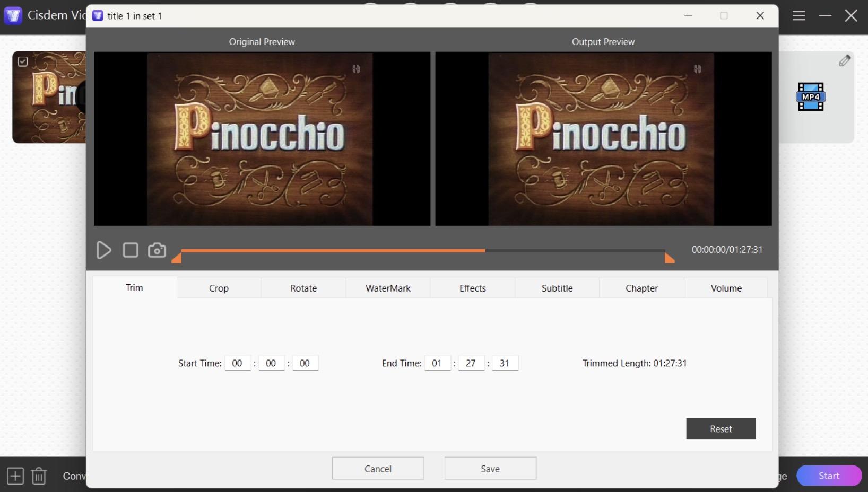Close the title 1 in set 1 dialog
The image size is (868, 492).
point(760,16)
